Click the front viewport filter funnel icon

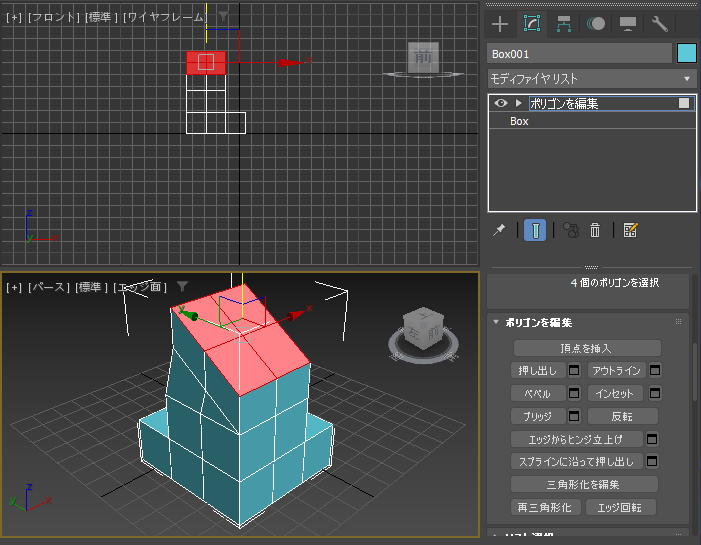224,17
